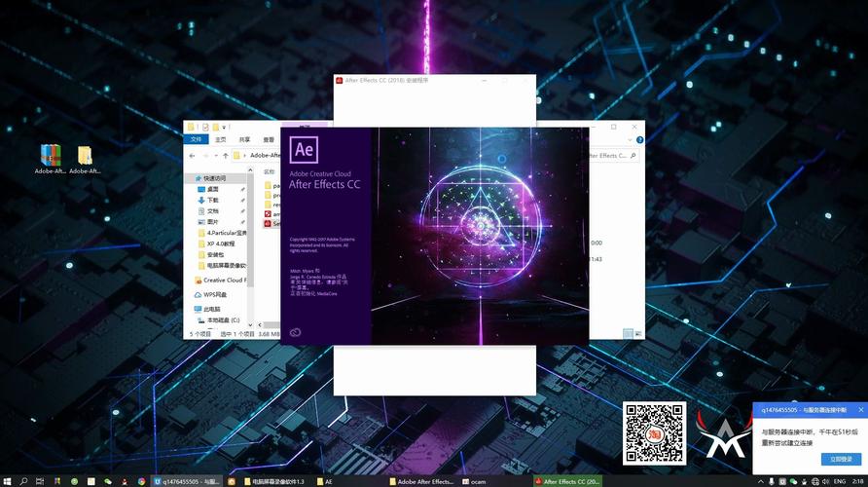868x487 pixels.
Task: Click the volume tray icon
Action: tap(826, 481)
